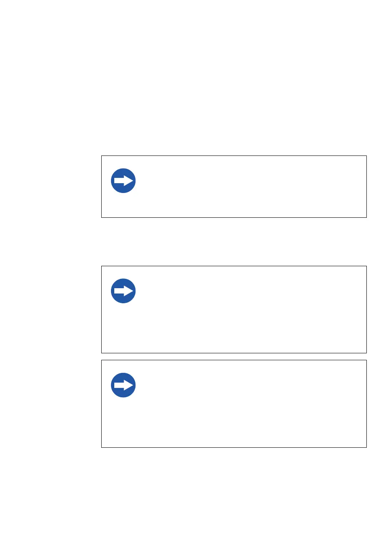Click inside the empty bottom notice box

[x=234, y=404]
